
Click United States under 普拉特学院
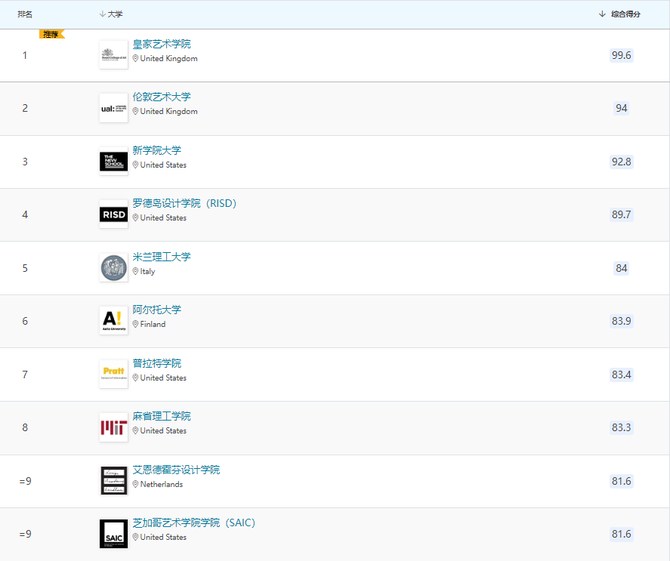163,378
